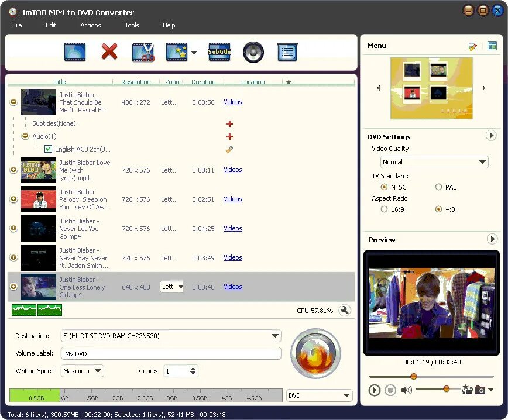The width and height of the screenshot is (508, 420).
Task: Add a subtitle with the red plus
Action: pos(229,123)
